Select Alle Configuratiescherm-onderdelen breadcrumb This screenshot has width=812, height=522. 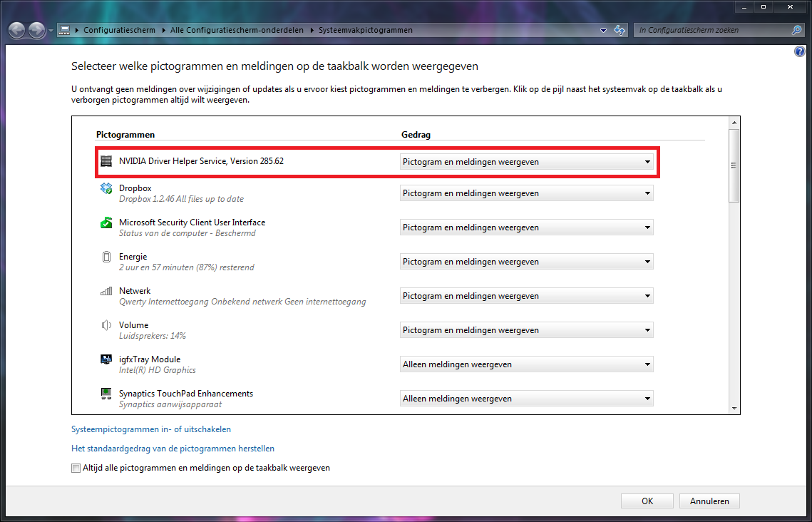pyautogui.click(x=237, y=30)
